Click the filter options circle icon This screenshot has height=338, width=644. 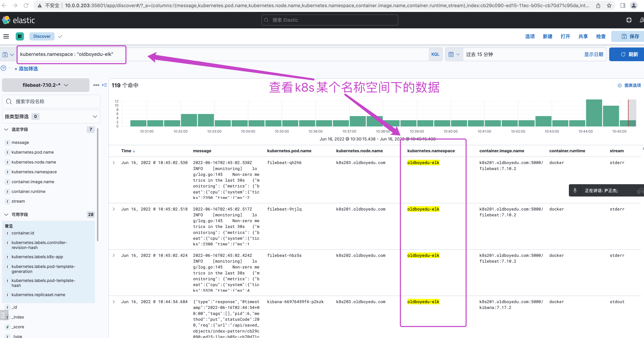pyautogui.click(x=3, y=68)
